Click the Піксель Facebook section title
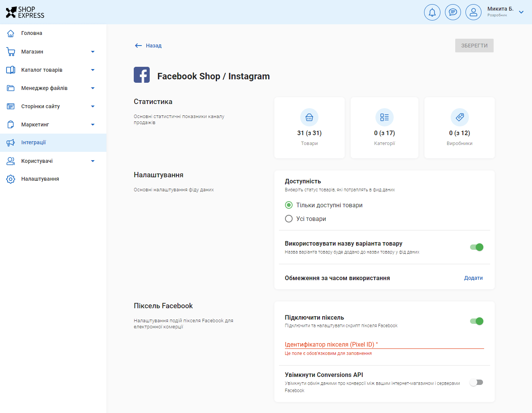The height and width of the screenshot is (413, 532). pos(163,306)
